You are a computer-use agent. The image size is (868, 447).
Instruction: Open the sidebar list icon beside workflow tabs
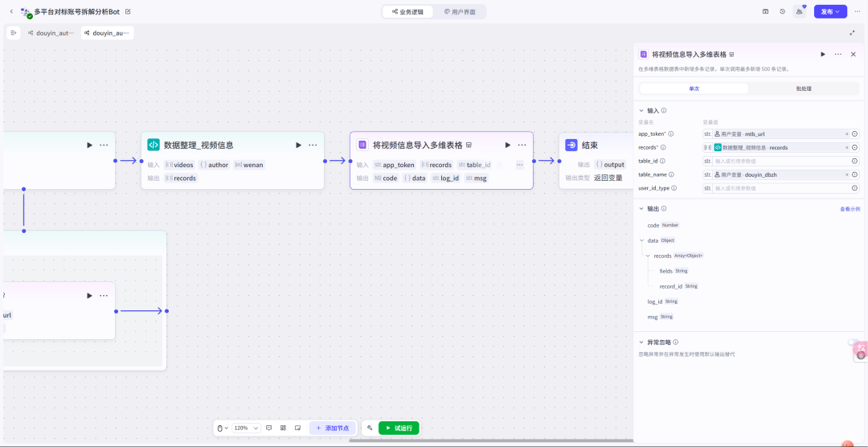point(14,33)
